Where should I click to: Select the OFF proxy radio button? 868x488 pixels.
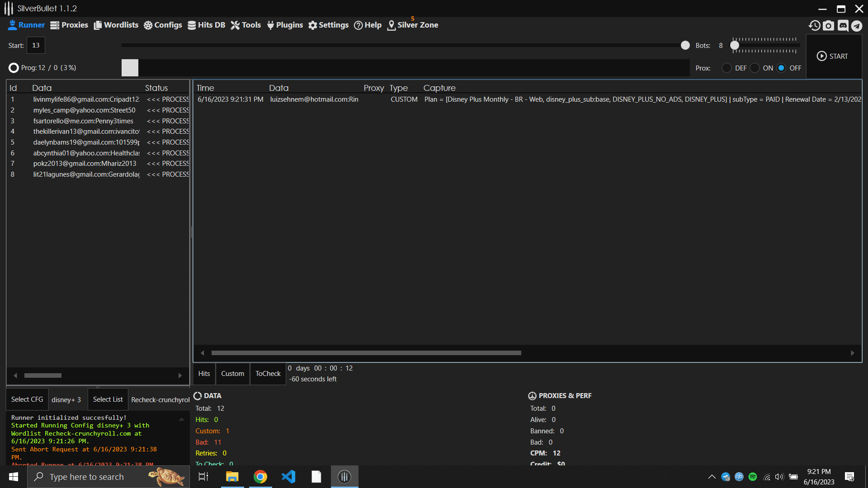[781, 68]
